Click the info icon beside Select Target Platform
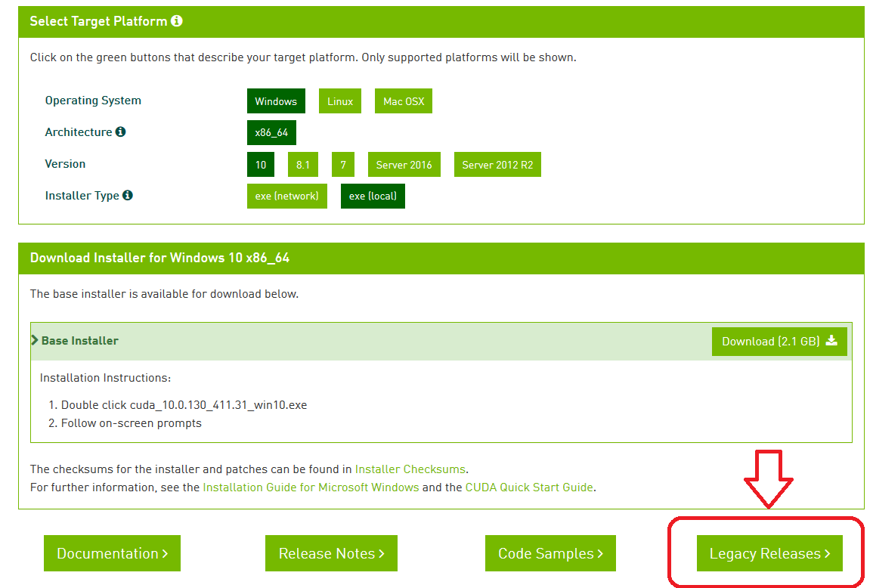The image size is (873, 588). [177, 20]
